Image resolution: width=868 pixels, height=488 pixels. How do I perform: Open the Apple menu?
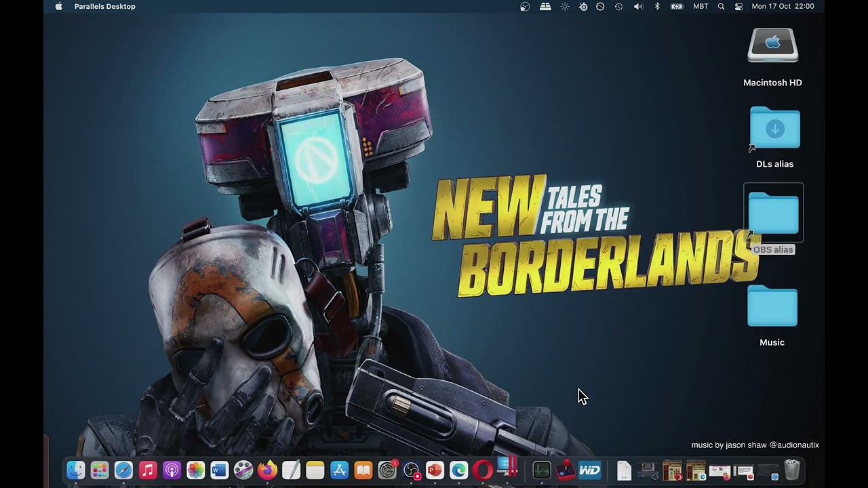(x=58, y=6)
